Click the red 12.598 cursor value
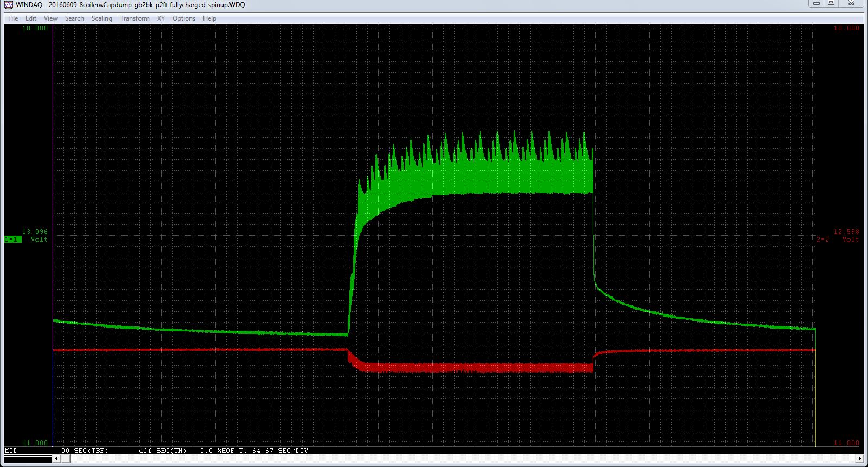This screenshot has width=868, height=467. (x=846, y=232)
